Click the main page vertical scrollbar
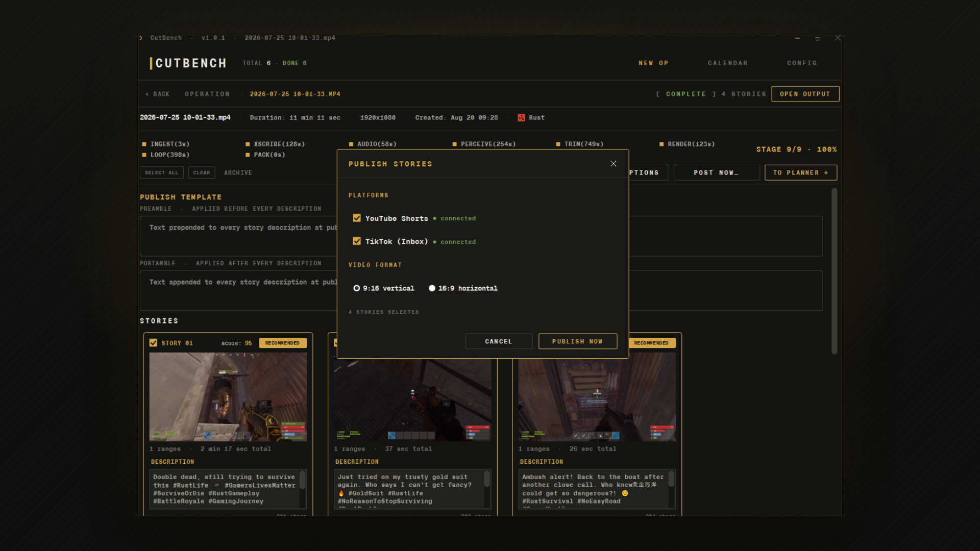Screen dimensions: 980x551 point(834,271)
